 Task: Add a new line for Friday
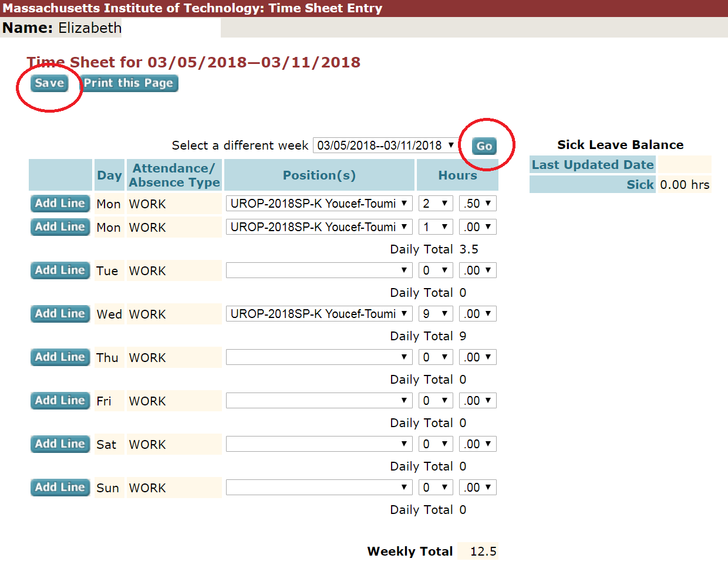60,401
